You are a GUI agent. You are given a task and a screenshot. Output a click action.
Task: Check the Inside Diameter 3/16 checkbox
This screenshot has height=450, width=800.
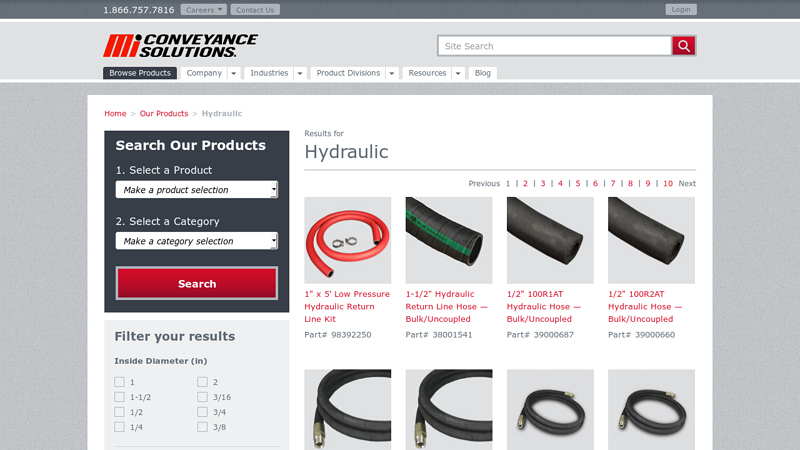[203, 397]
